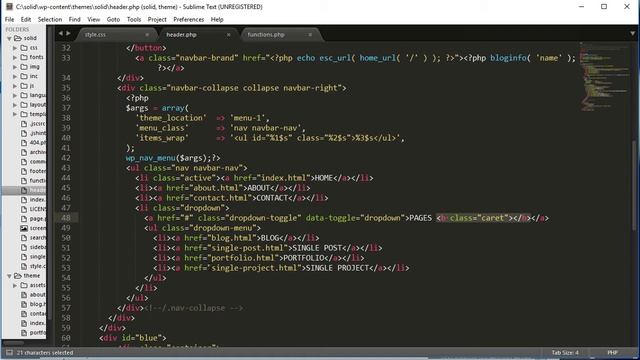Open the Edit menu

[x=26, y=19]
